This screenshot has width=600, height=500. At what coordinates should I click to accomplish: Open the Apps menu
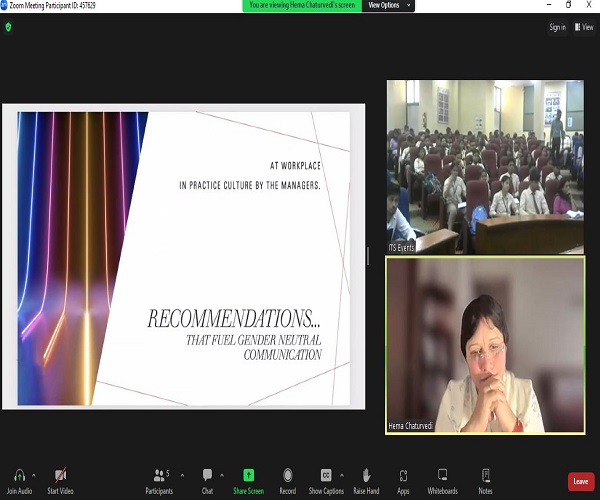403,481
